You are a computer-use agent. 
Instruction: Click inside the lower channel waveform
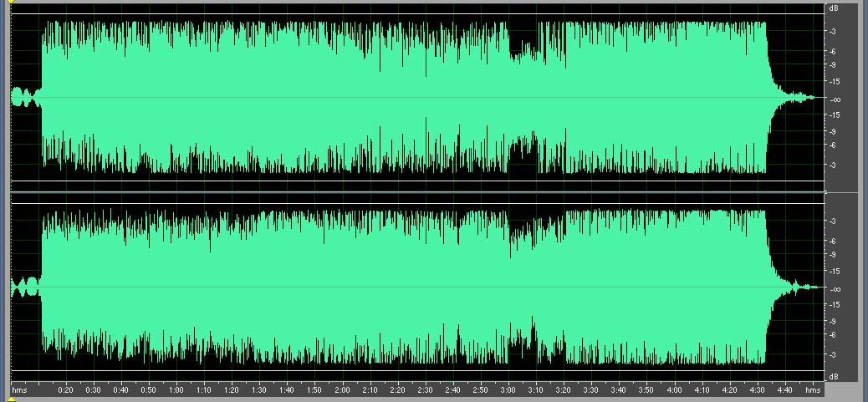click(418, 287)
